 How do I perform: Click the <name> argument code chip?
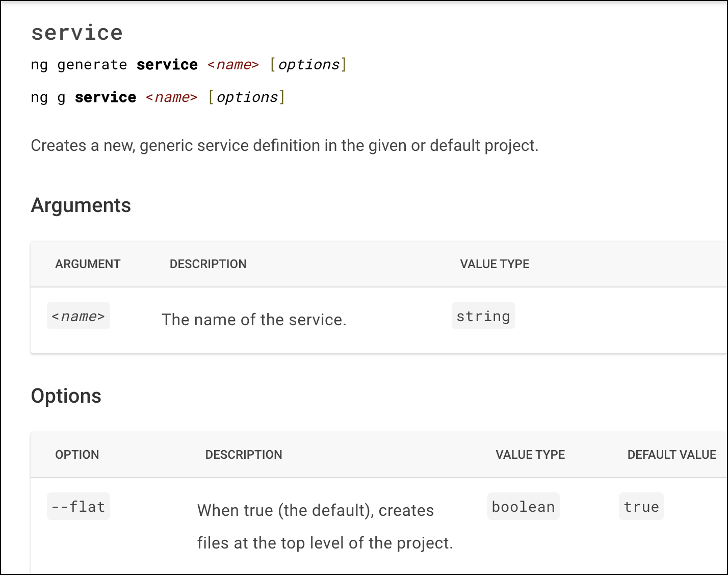point(79,317)
